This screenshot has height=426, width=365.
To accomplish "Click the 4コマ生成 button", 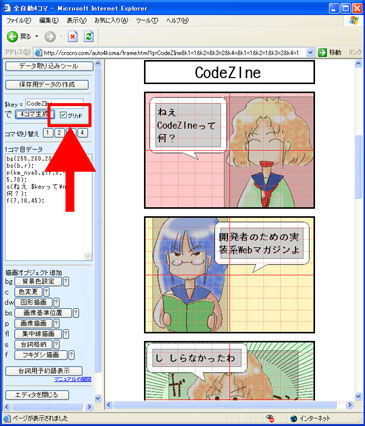I will (35, 114).
